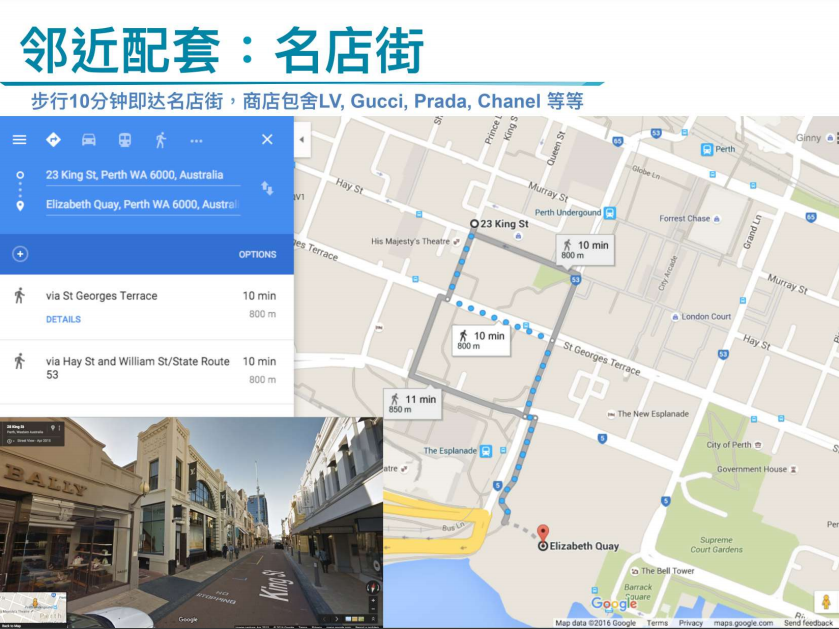Image resolution: width=839 pixels, height=629 pixels.
Task: Click Send feedback link
Action: click(809, 623)
